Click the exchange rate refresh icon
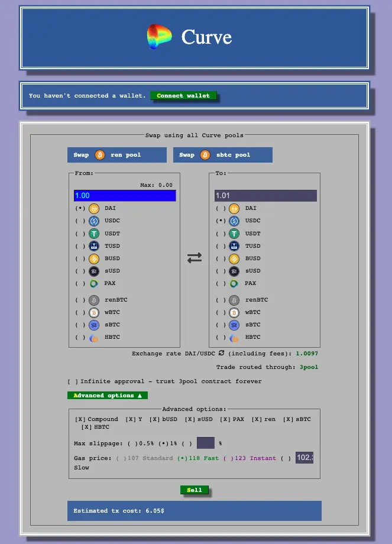 pos(221,353)
